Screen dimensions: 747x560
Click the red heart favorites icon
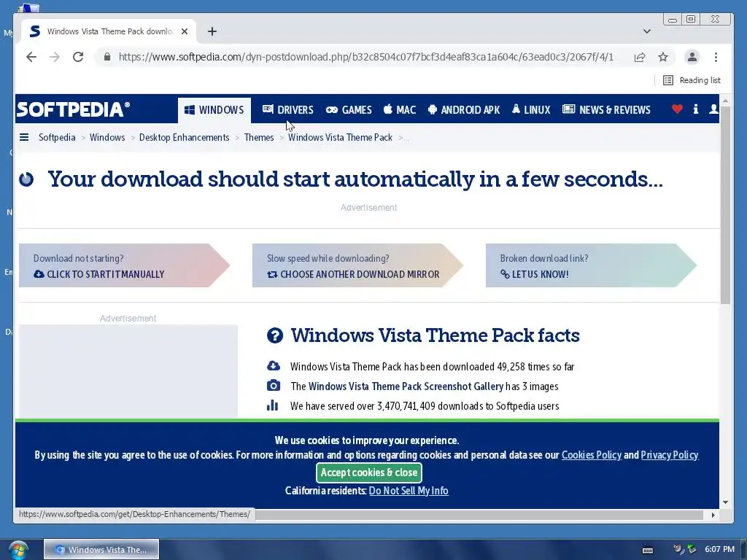click(677, 109)
